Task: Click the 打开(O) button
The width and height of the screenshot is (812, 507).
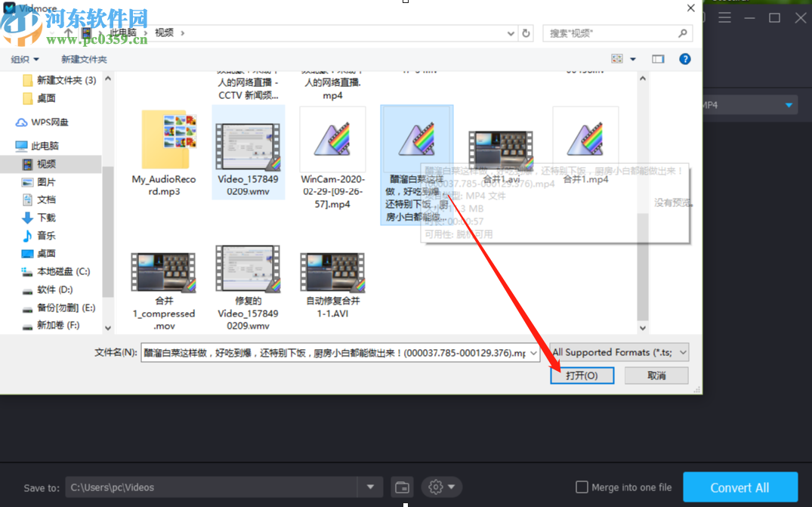Action: tap(582, 375)
